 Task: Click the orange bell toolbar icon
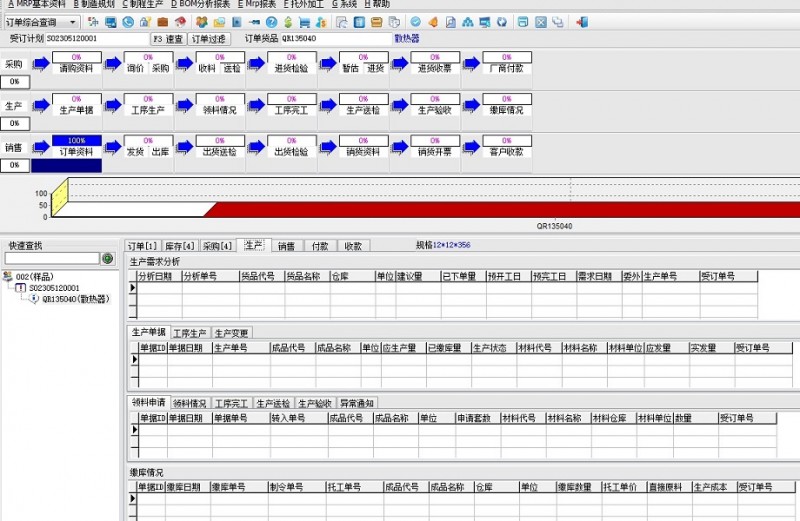[x=433, y=22]
